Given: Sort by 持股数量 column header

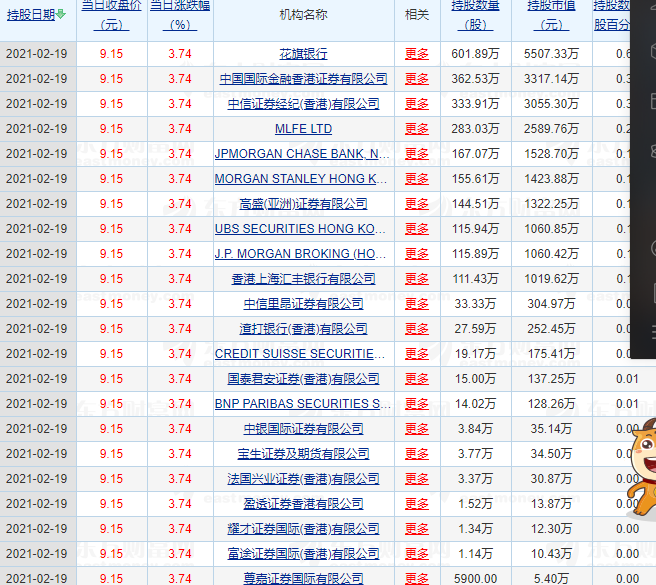Looking at the screenshot, I should click(475, 15).
